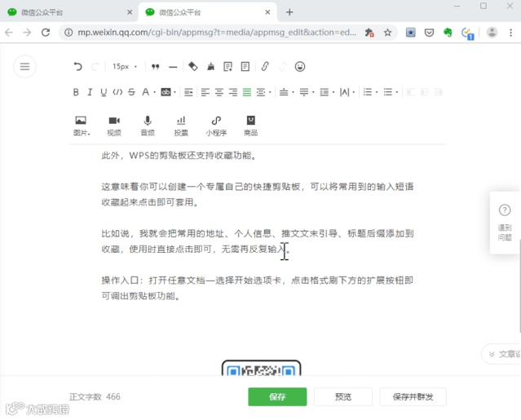The width and height of the screenshot is (521, 420).
Task: Insert an image via 图片
Action: 81,126
